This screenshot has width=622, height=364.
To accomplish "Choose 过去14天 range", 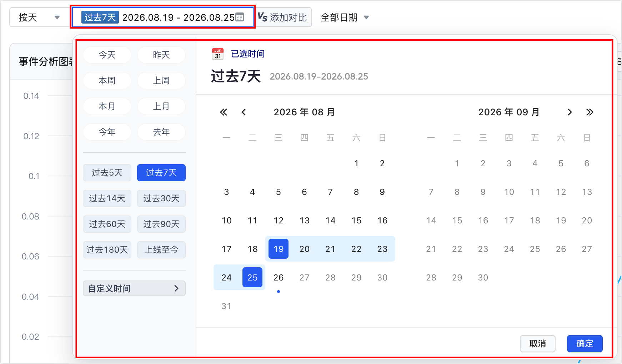I will (107, 198).
